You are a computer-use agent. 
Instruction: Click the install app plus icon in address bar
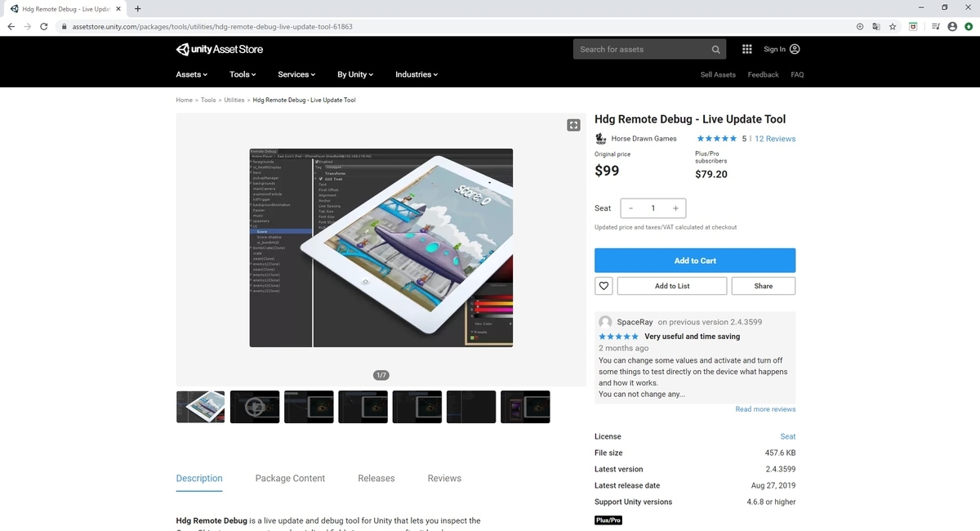[x=860, y=26]
